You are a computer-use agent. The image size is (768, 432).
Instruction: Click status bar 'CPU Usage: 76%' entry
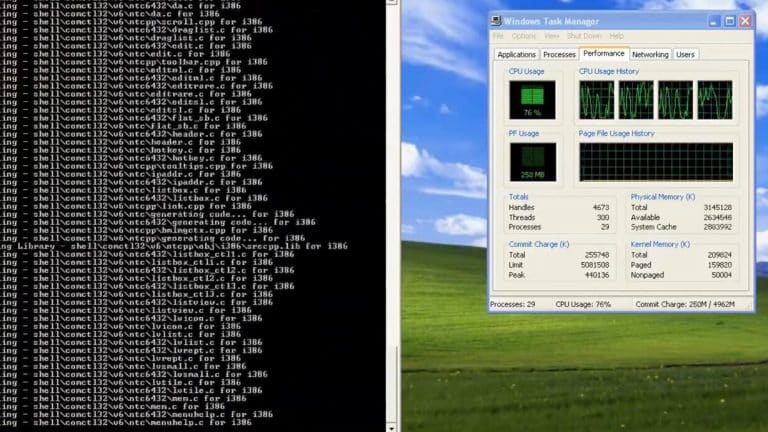point(583,305)
